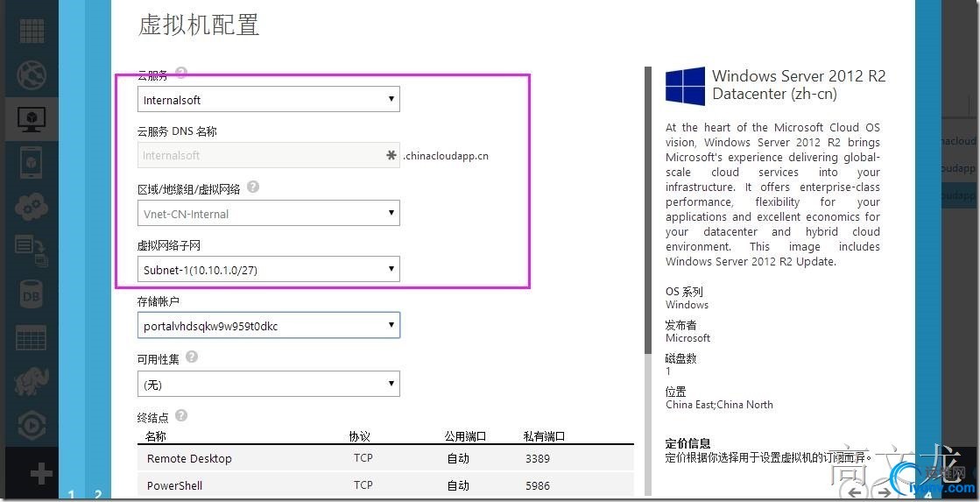Open the Cloud Services gears icon

(x=32, y=206)
